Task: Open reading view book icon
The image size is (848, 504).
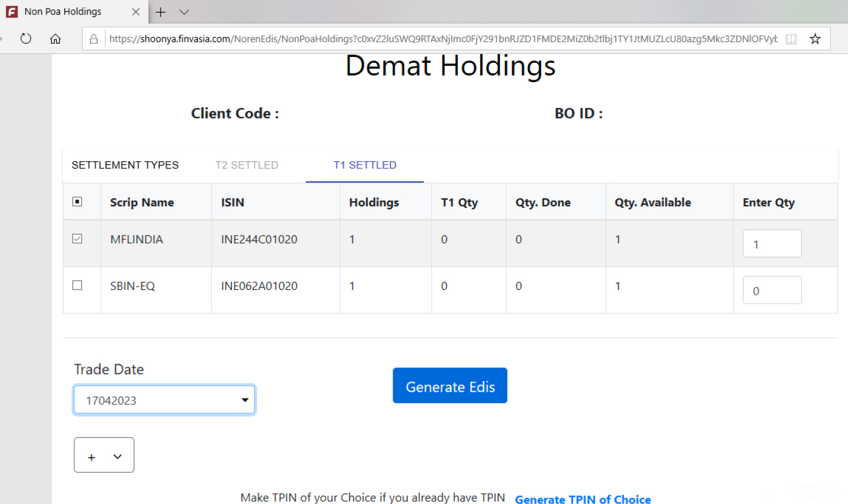Action: click(791, 39)
